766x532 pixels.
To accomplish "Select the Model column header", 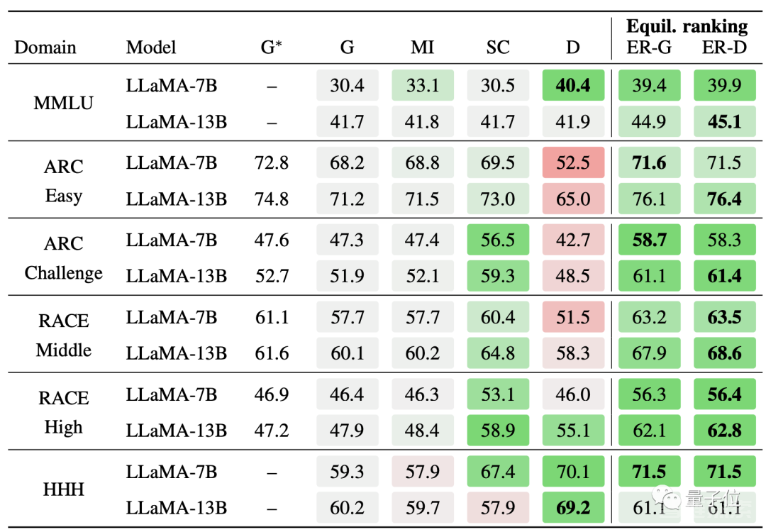I will point(151,48).
